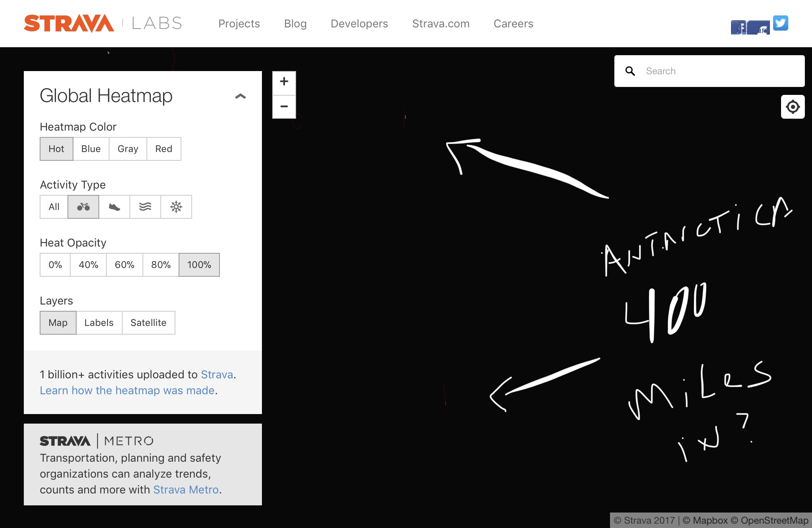This screenshot has width=812, height=528.
Task: Focus the Search input field
Action: click(709, 71)
